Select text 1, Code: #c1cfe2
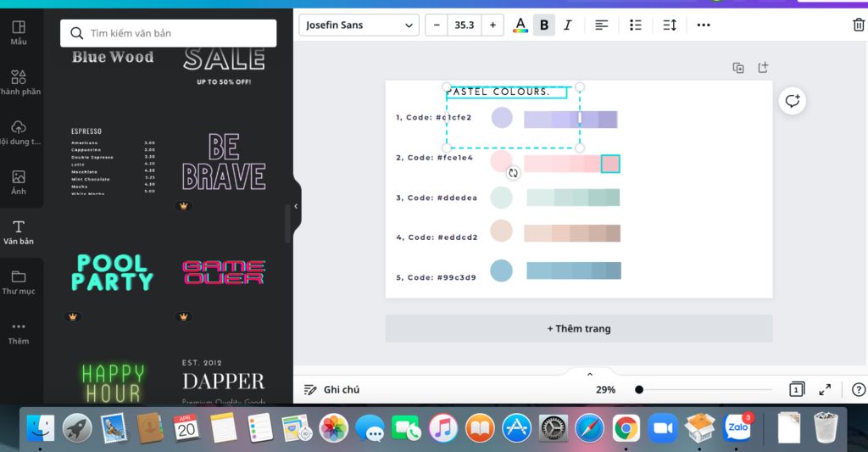Screen dimensions: 868x452 [x=433, y=117]
